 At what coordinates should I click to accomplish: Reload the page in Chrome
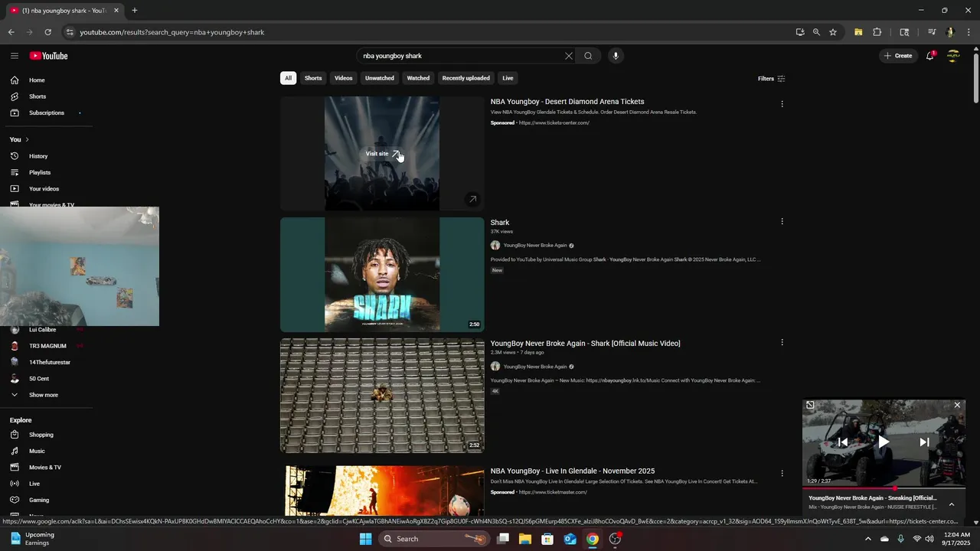point(47,32)
